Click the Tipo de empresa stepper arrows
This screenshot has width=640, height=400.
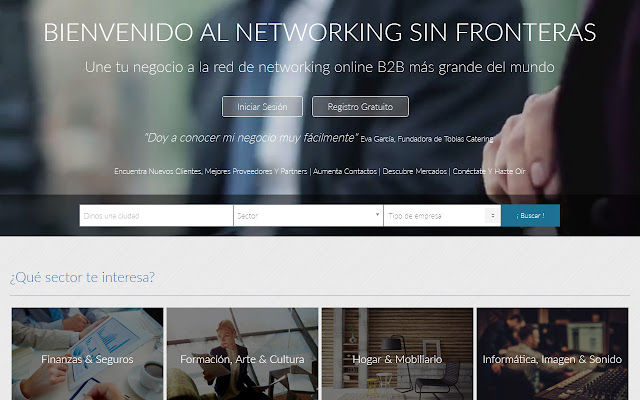[493, 215]
